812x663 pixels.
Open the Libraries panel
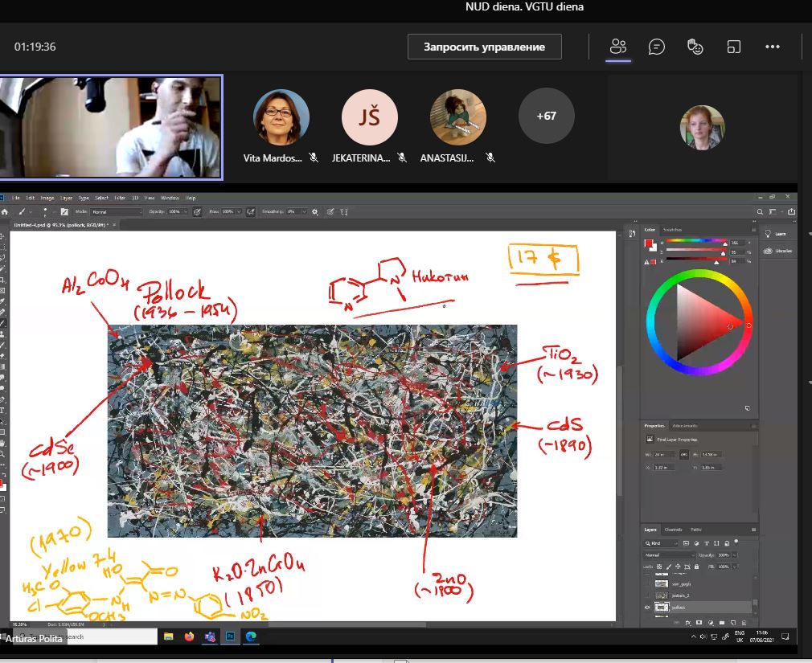click(x=777, y=251)
